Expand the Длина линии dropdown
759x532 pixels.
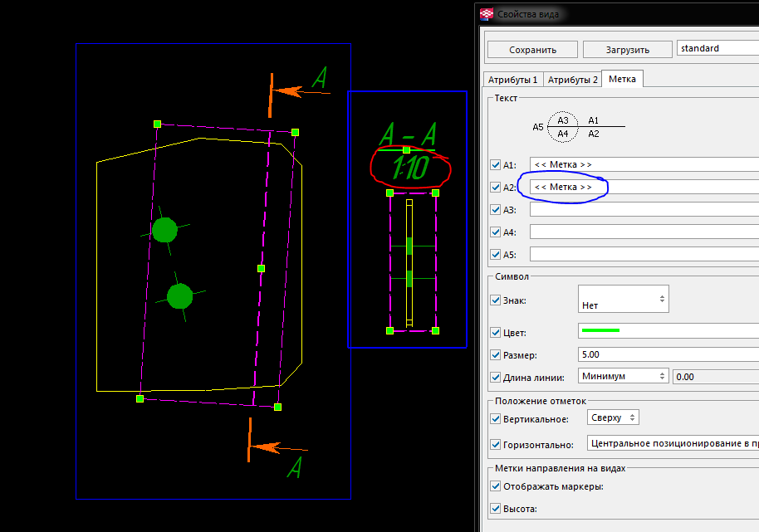pyautogui.click(x=623, y=376)
